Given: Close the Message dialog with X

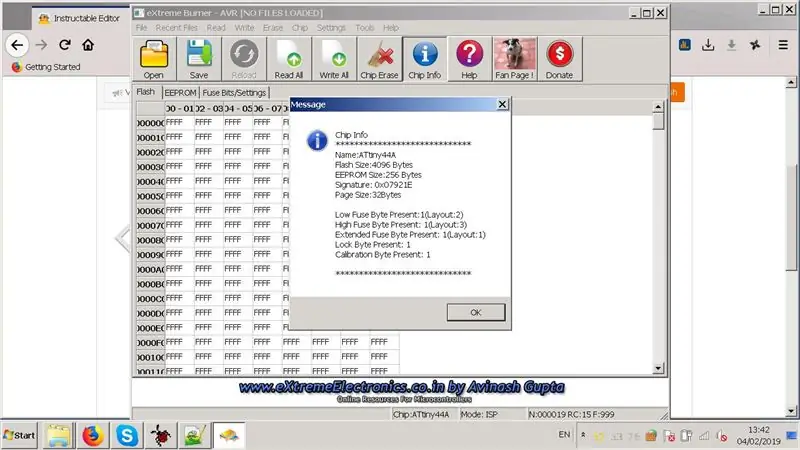Looking at the screenshot, I should [502, 104].
